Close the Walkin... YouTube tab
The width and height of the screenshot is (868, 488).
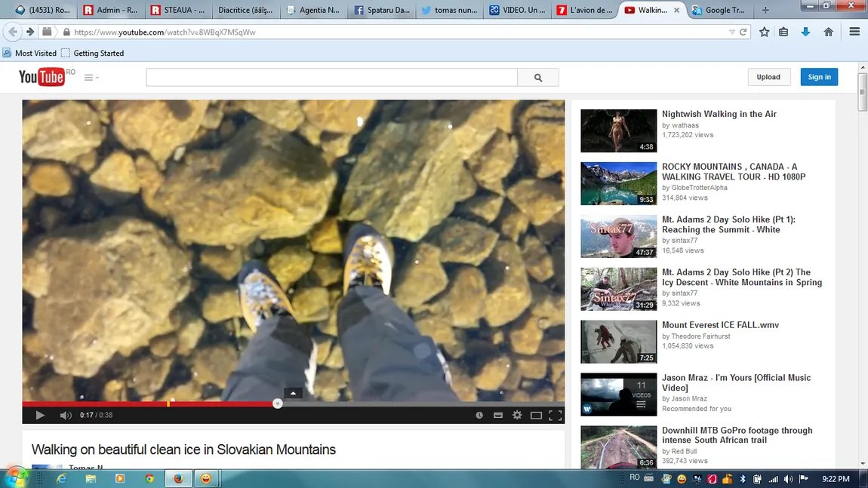pyautogui.click(x=676, y=10)
